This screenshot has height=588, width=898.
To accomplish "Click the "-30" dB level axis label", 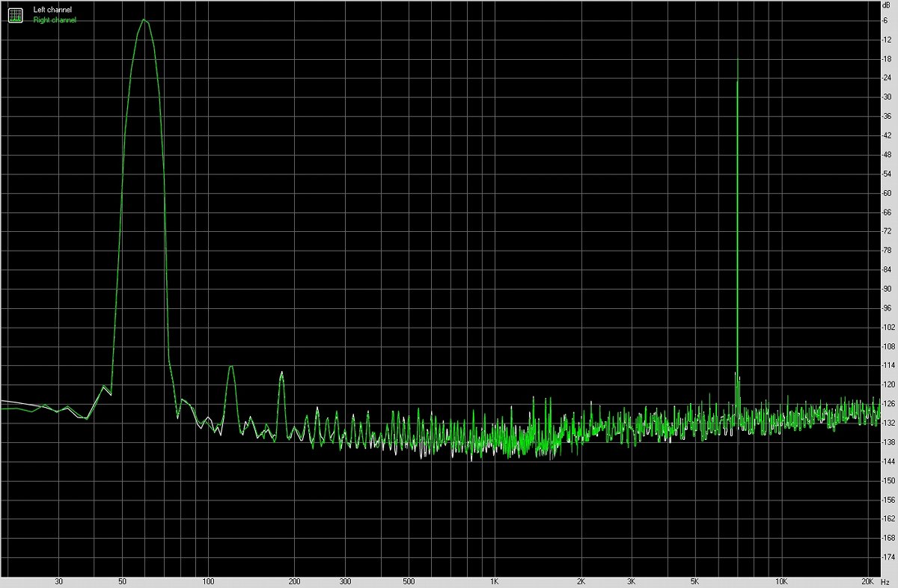I will click(887, 97).
